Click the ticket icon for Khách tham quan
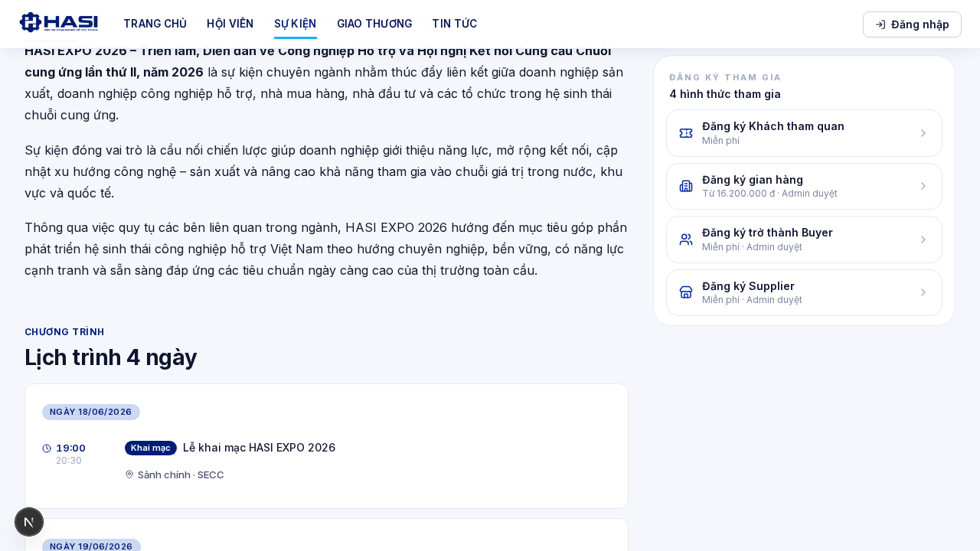The height and width of the screenshot is (551, 980). coord(686,133)
